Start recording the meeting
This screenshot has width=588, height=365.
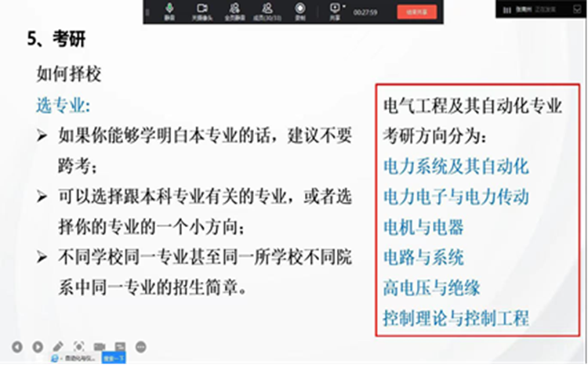click(299, 10)
